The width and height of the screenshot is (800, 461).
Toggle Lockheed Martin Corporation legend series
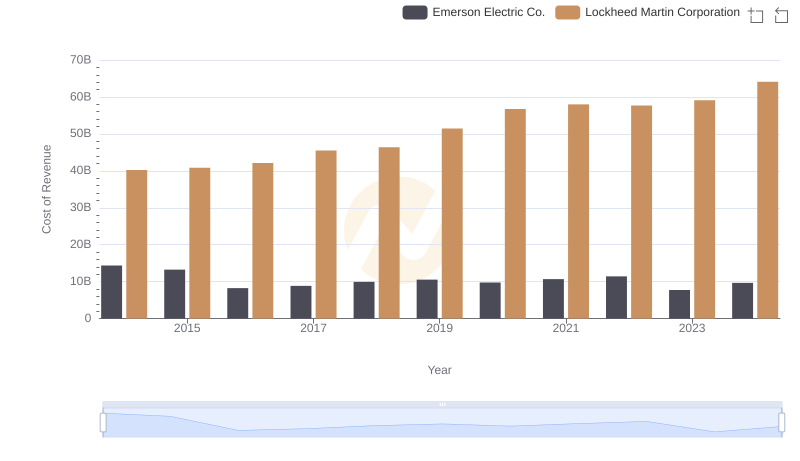tap(647, 12)
